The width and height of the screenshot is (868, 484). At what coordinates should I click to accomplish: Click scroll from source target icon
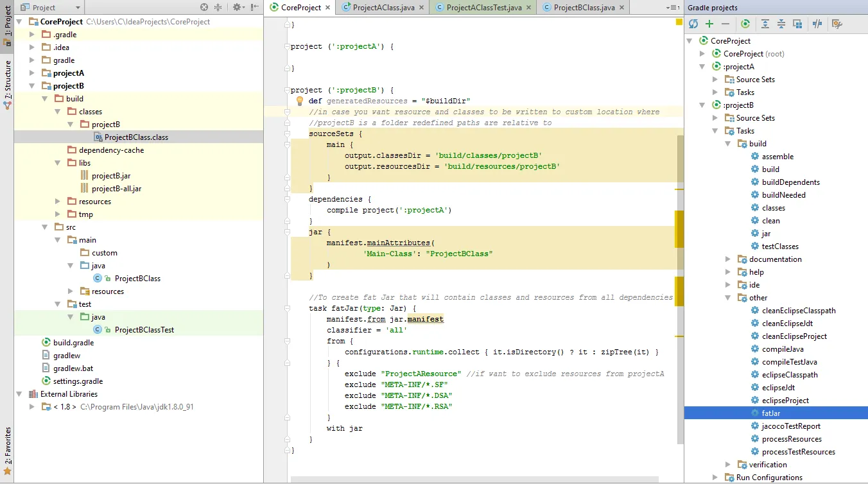coord(204,7)
